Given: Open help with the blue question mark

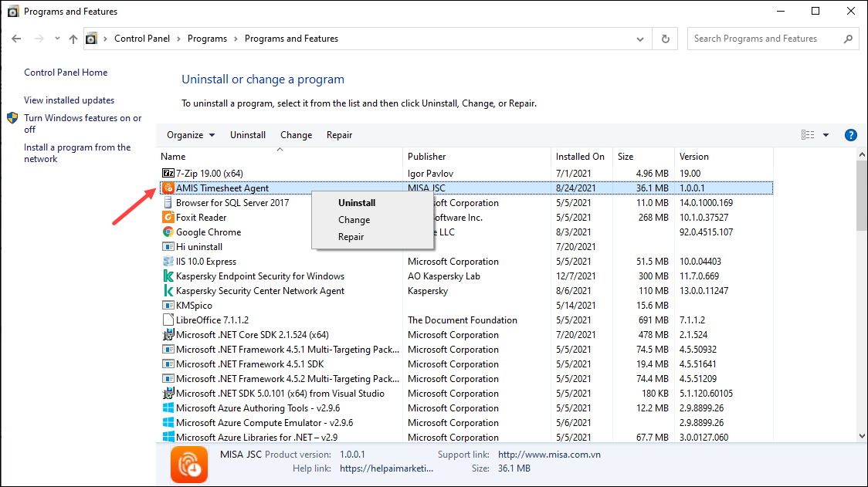Looking at the screenshot, I should point(851,135).
